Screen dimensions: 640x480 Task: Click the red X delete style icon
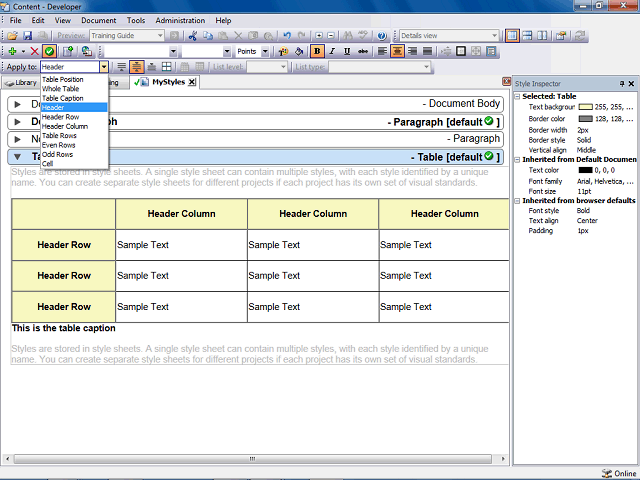coord(35,51)
